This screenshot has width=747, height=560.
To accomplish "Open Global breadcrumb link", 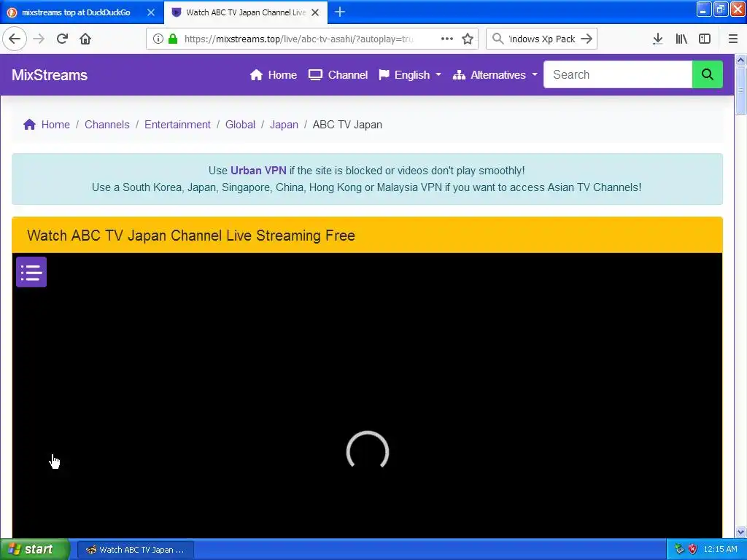I will (x=240, y=124).
